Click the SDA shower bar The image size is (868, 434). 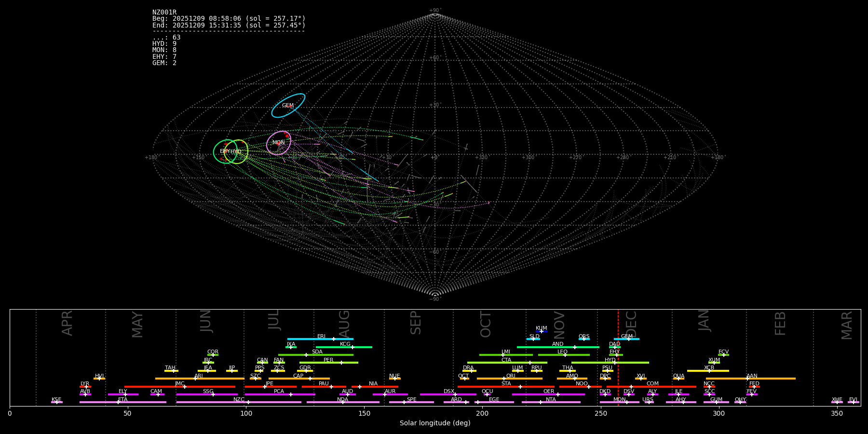(x=316, y=355)
